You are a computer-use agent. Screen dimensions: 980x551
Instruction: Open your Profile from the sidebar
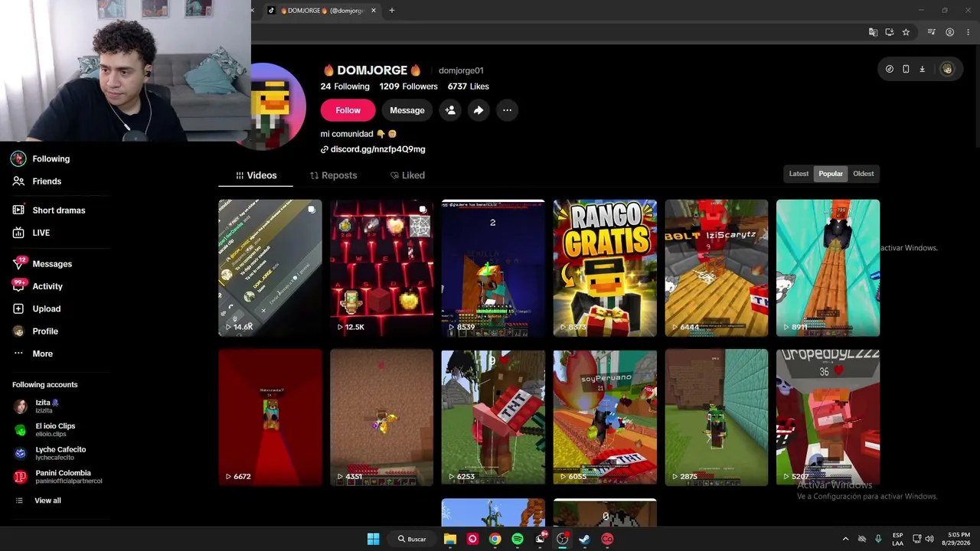[45, 331]
